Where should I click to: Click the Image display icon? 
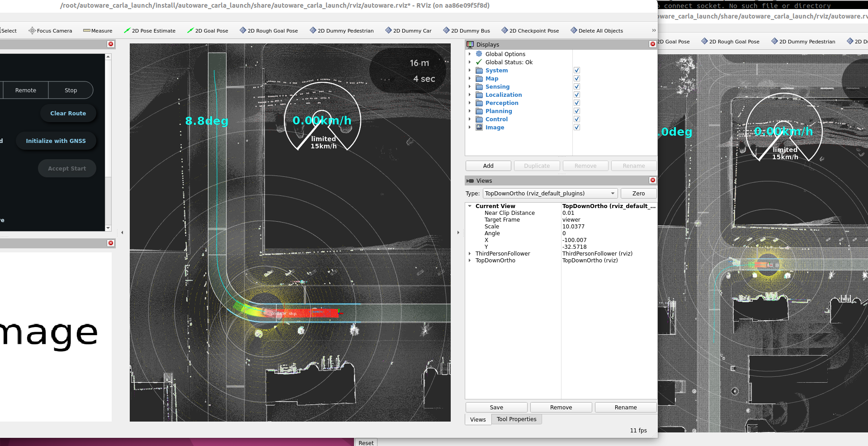point(479,127)
